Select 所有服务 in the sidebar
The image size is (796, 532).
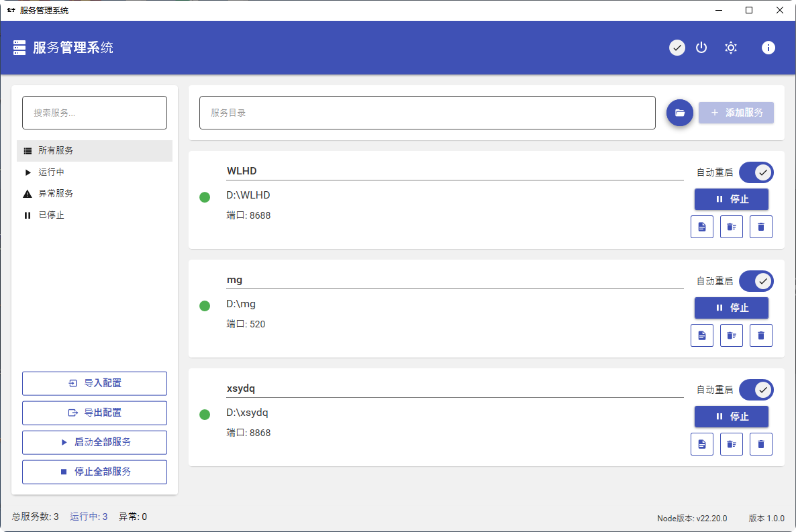[95, 151]
